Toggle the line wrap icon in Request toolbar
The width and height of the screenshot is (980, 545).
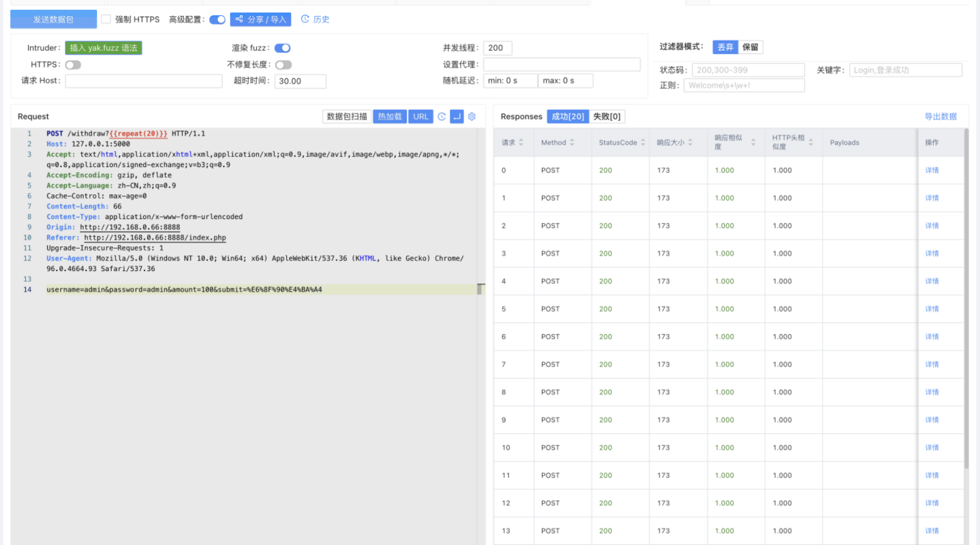click(x=457, y=117)
